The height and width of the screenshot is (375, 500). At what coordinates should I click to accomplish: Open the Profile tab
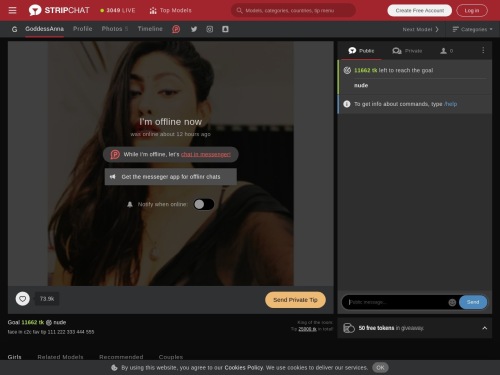click(83, 29)
